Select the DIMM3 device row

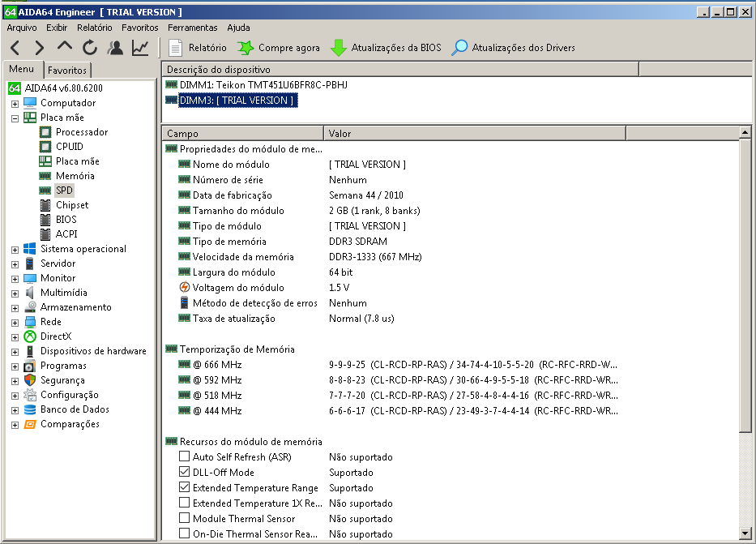(x=237, y=101)
